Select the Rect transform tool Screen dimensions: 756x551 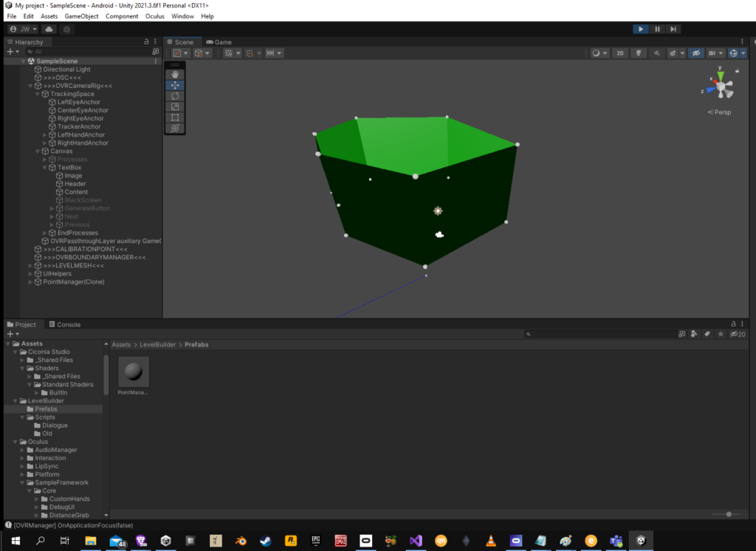175,117
